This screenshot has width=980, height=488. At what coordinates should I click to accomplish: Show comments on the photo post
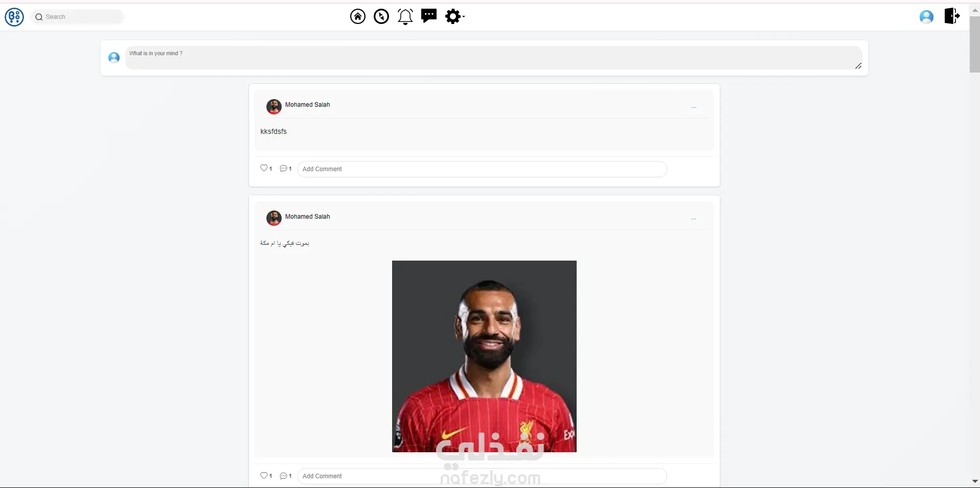[x=283, y=476]
